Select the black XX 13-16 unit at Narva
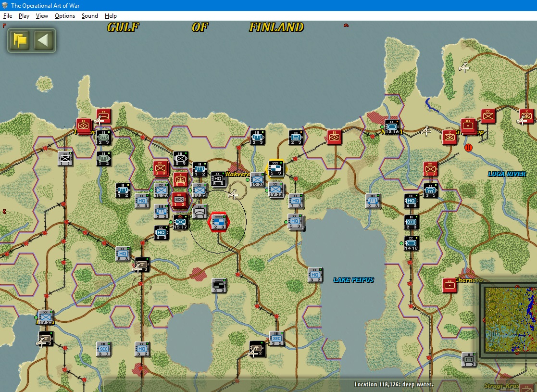The image size is (537, 392). tap(392, 127)
